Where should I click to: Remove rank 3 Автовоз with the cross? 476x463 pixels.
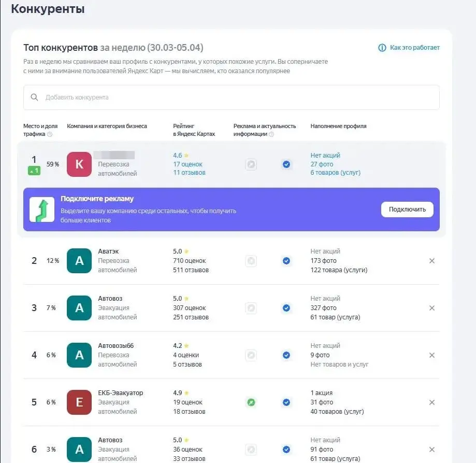tap(431, 308)
